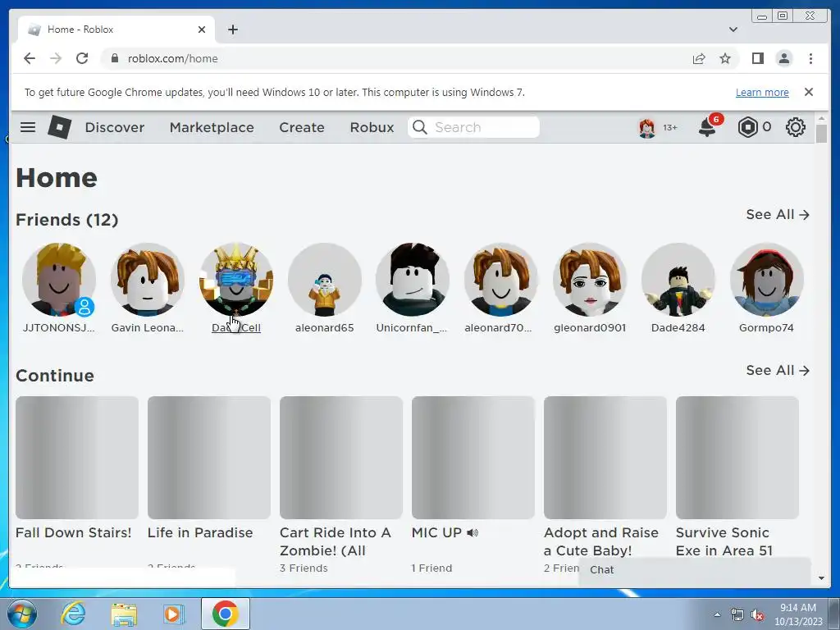Viewport: 840px width, 630px height.
Task: Open the Windows Start button
Action: (21, 614)
